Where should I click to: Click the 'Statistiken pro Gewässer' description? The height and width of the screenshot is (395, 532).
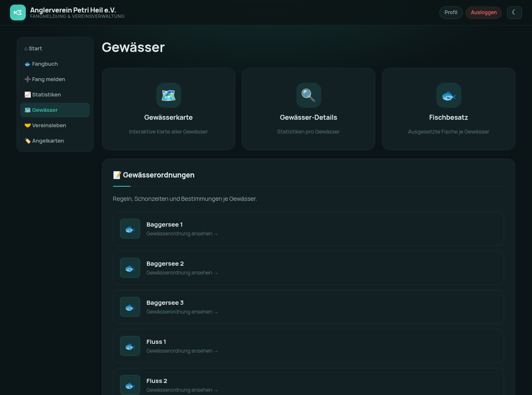pos(308,132)
